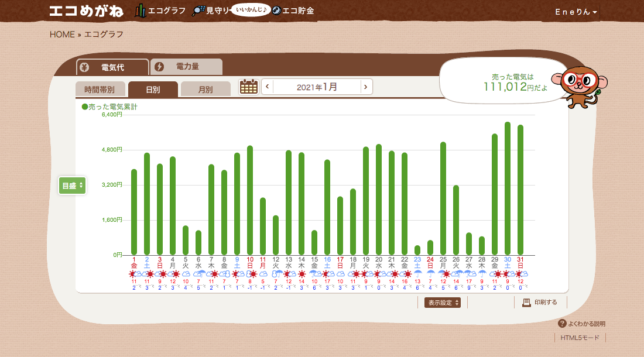644x357 pixels.
Task: Open the 目盛 scale dropdown
Action: click(x=72, y=186)
